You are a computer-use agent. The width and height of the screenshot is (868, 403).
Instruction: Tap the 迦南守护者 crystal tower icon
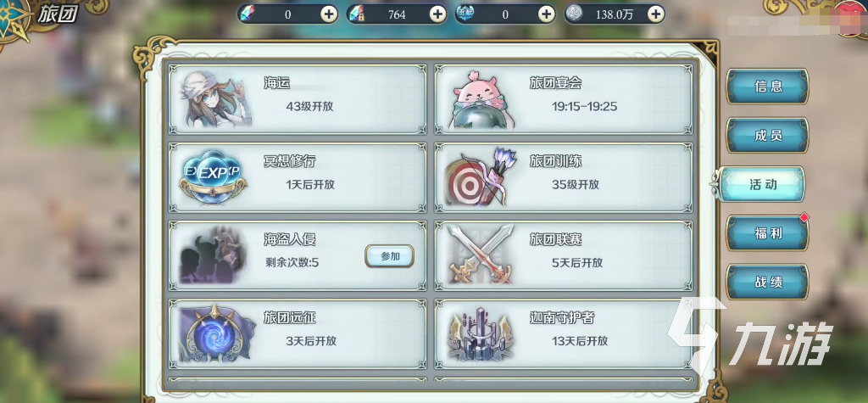[x=481, y=334]
